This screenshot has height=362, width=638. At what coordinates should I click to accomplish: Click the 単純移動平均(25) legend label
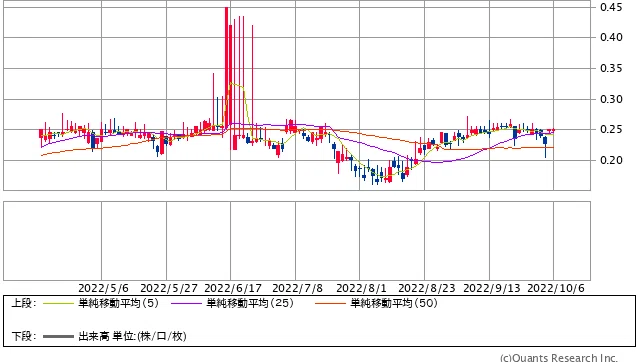[x=250, y=303]
